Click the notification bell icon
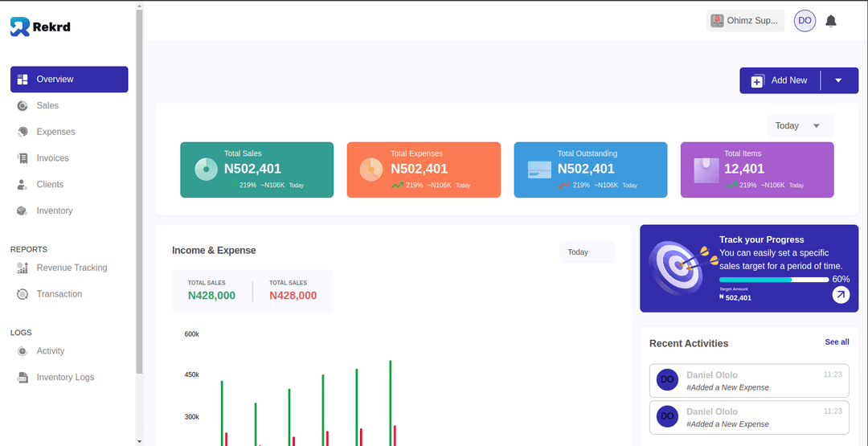The image size is (868, 446). pyautogui.click(x=831, y=21)
